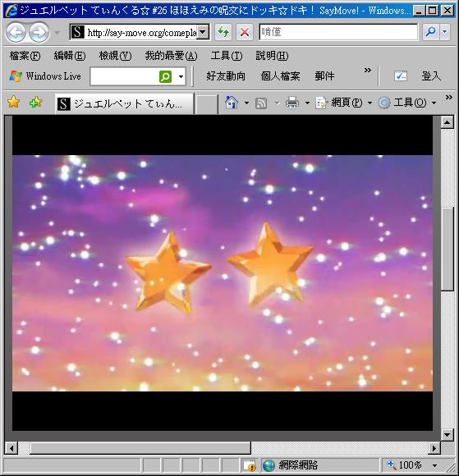This screenshot has height=476, width=459.
Task: Expand the address bar URL history dropdown
Action: 203,32
